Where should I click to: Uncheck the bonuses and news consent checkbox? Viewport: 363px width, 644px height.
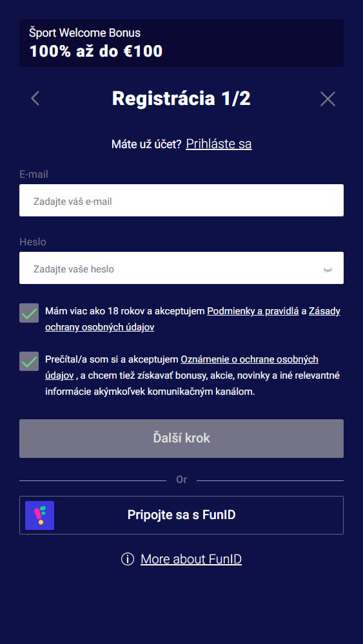(29, 361)
